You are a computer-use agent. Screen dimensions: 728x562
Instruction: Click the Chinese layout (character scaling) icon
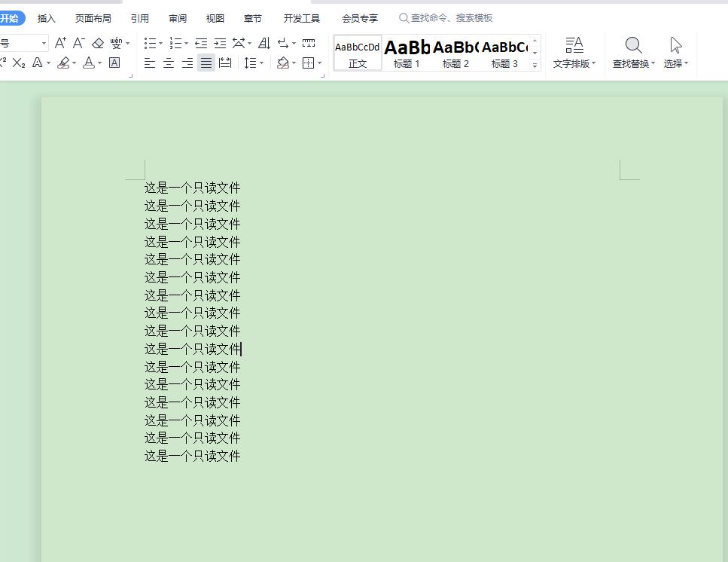(x=239, y=43)
